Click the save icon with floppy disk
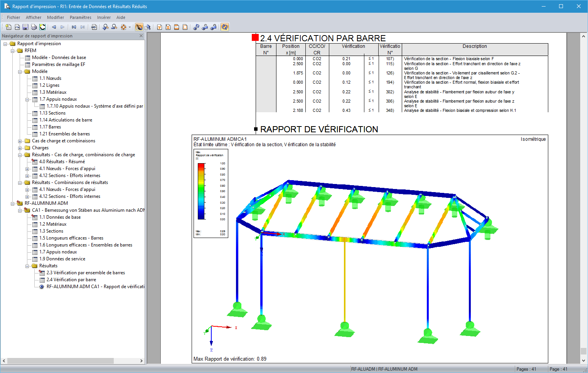This screenshot has height=373, width=588. [x=25, y=27]
